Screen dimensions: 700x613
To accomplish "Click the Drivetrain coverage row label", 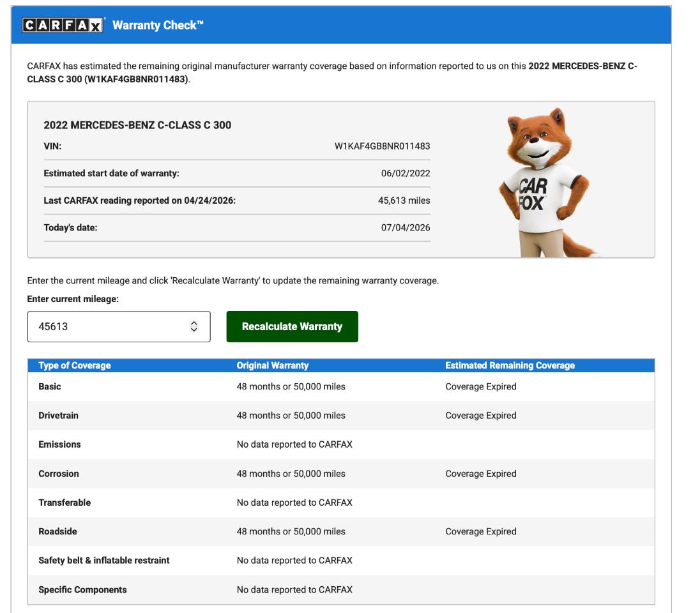I will point(58,415).
